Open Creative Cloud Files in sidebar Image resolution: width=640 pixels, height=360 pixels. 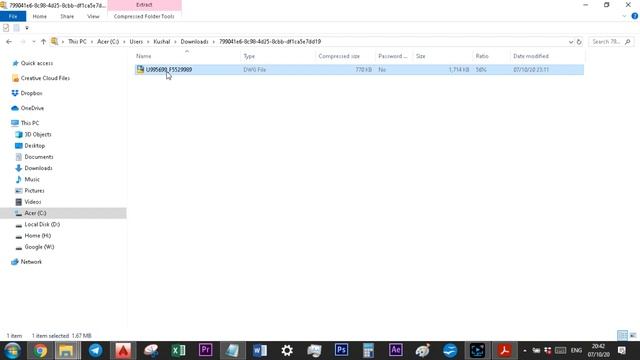[45, 78]
